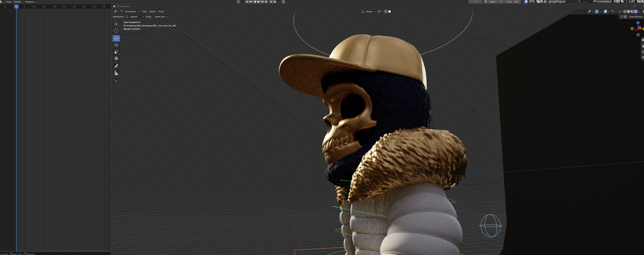Click the Z axis on navigation gizmo
644x255 pixels.
tap(638, 23)
